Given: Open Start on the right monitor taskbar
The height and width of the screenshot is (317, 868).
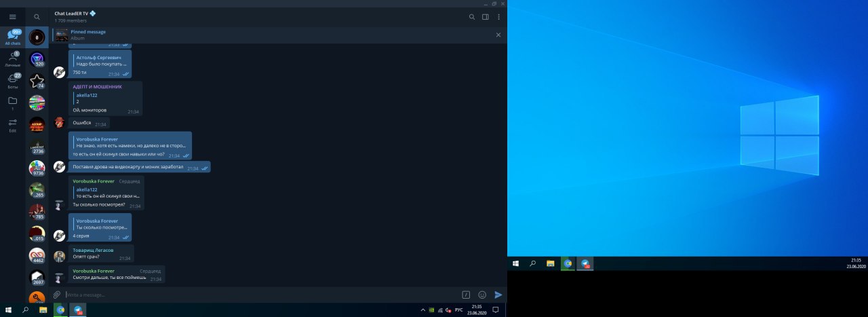Looking at the screenshot, I should click(516, 263).
